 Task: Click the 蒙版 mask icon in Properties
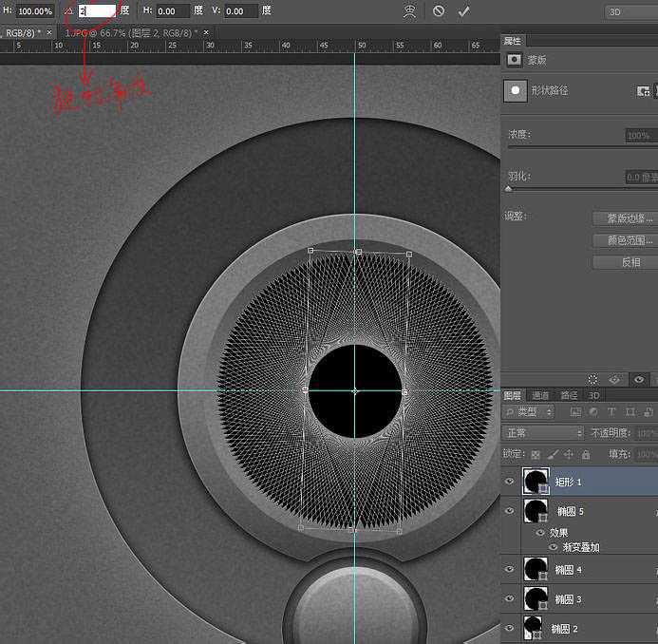(x=515, y=59)
